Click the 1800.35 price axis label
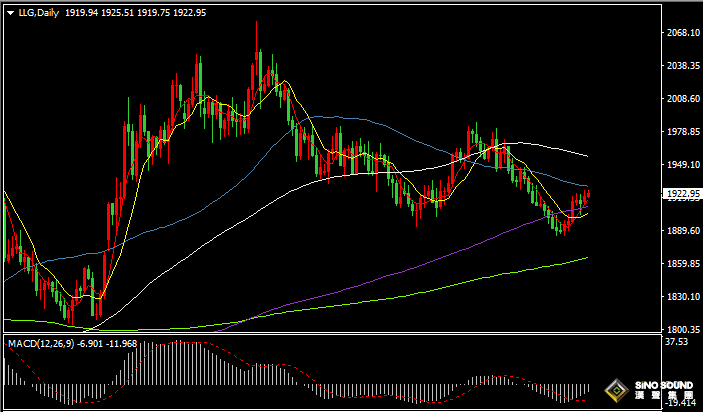The height and width of the screenshot is (412, 703). (684, 330)
